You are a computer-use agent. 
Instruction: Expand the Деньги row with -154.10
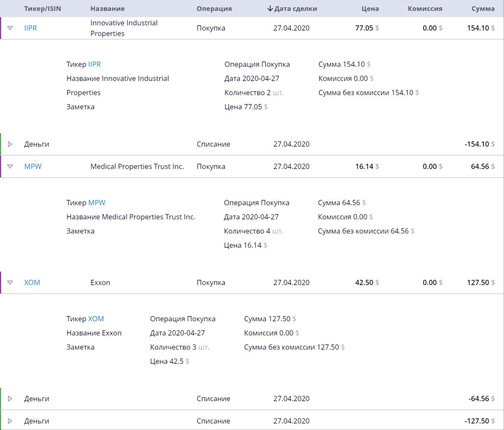(10, 144)
